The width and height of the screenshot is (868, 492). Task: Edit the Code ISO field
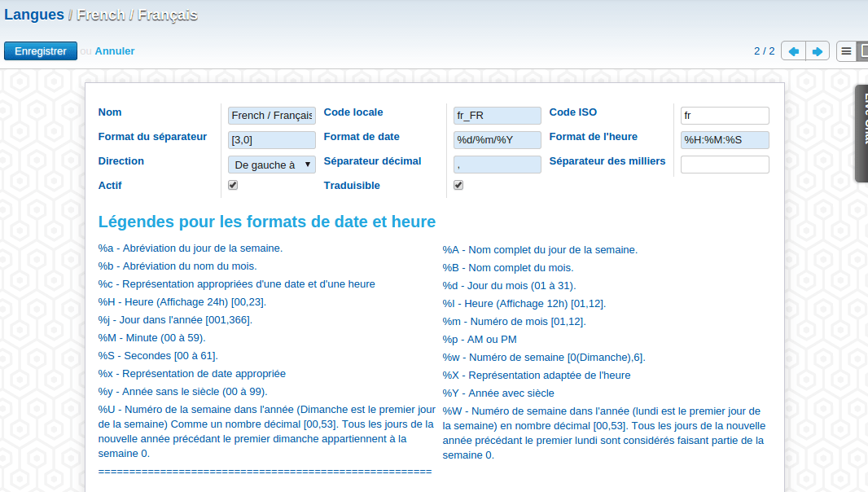[x=725, y=115]
